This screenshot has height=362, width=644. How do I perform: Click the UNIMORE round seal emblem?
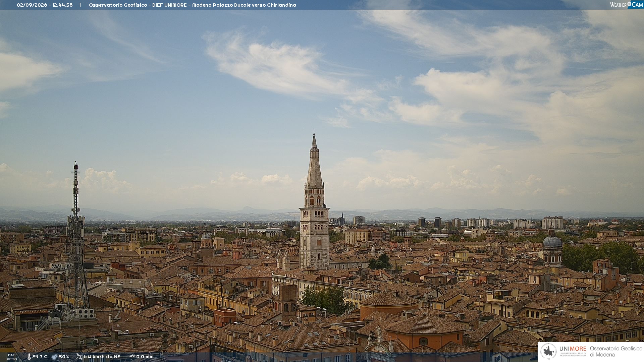point(548,352)
